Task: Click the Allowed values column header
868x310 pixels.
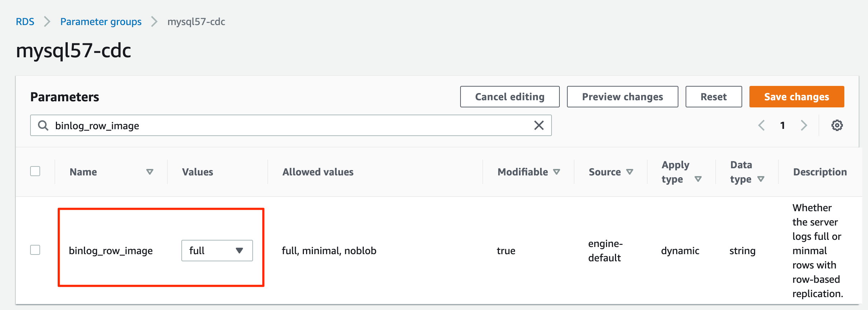Action: [x=318, y=172]
